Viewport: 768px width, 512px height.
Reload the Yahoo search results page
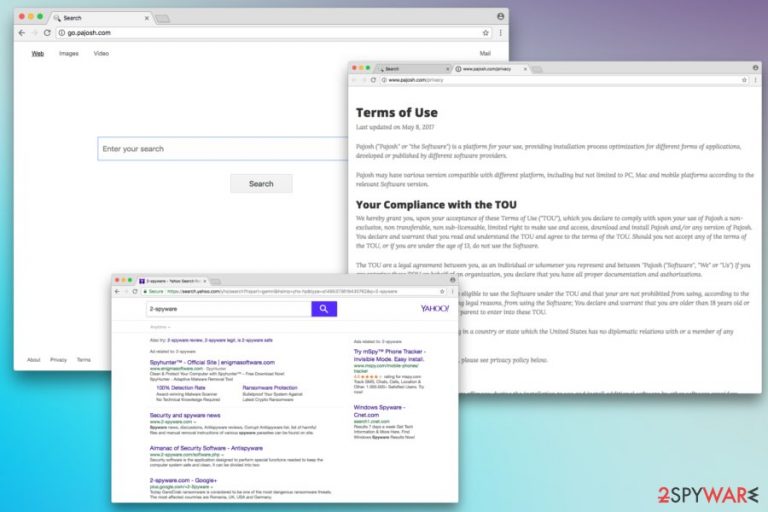pyautogui.click(x=135, y=292)
